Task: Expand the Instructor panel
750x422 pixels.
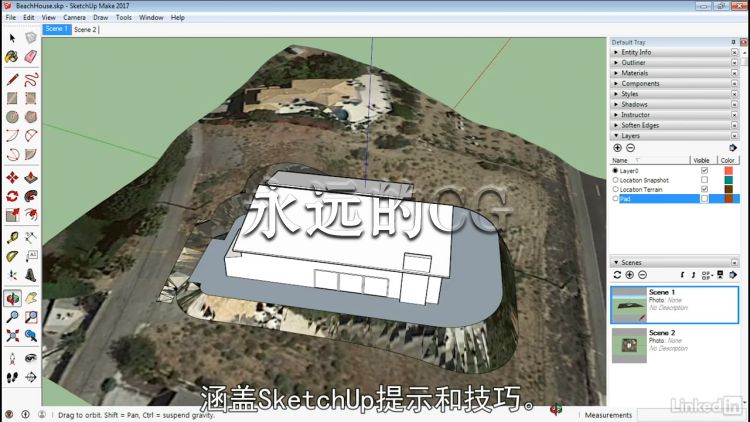Action: click(674, 115)
